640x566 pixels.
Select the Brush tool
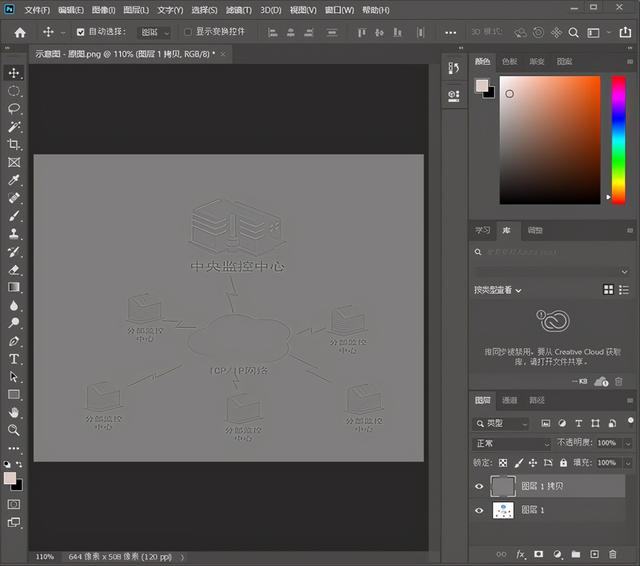[x=14, y=216]
